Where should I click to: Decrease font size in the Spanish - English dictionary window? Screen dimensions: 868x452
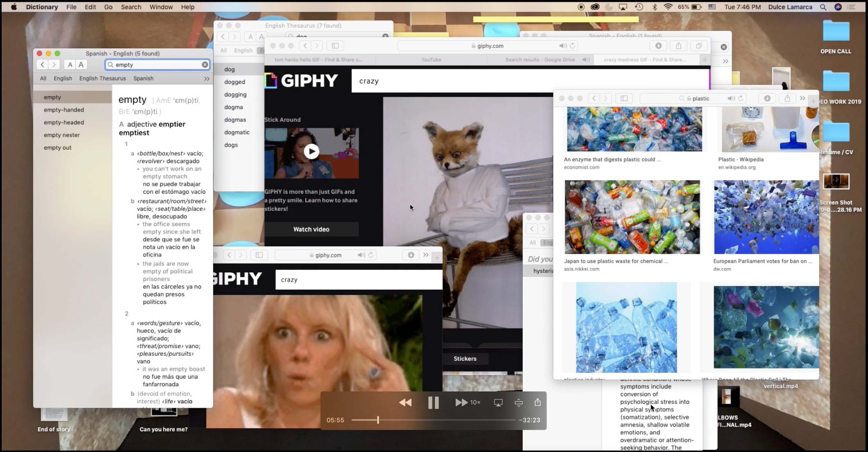coord(70,65)
